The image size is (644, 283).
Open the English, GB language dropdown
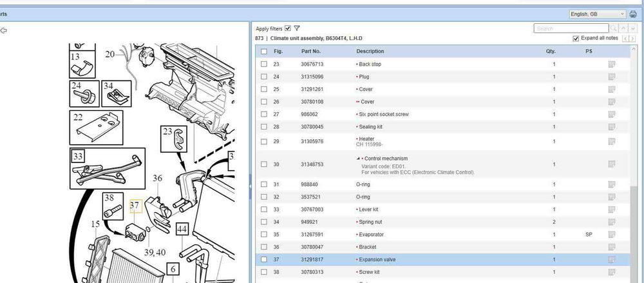tap(597, 14)
